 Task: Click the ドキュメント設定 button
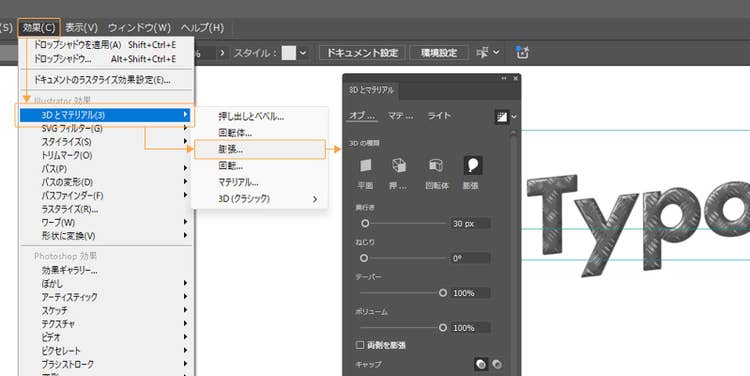(362, 53)
